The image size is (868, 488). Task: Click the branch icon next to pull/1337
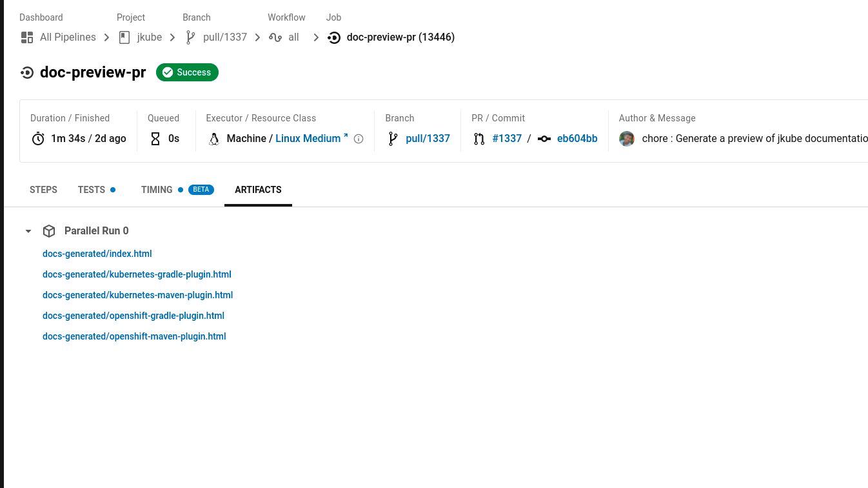tap(190, 37)
